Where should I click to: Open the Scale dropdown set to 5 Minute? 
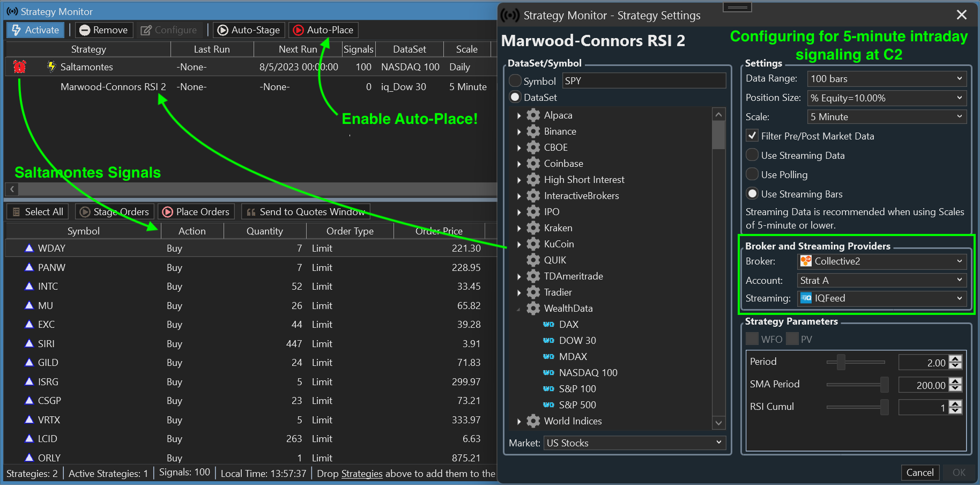[x=886, y=117]
